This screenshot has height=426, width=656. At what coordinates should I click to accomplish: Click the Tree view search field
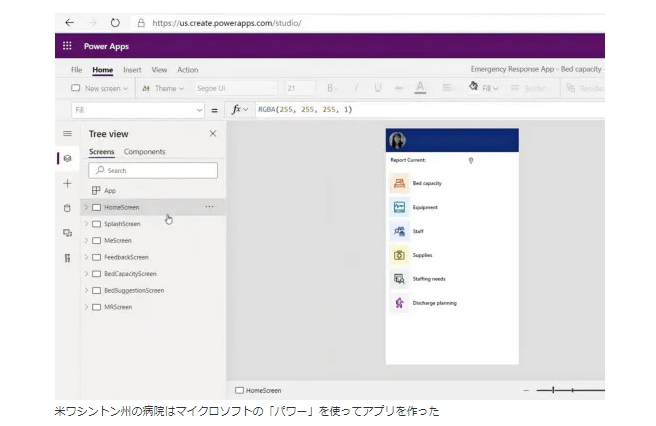click(153, 171)
